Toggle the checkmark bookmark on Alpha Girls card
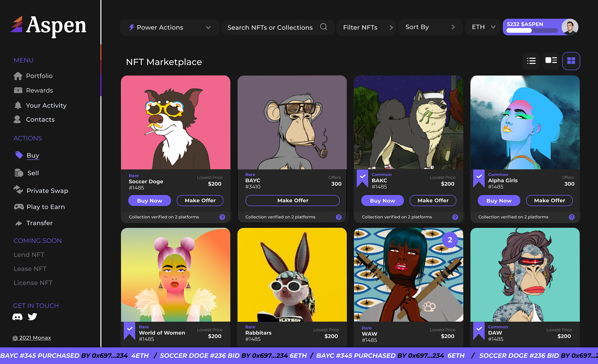Image resolution: width=598 pixels, height=364 pixels. click(x=479, y=178)
